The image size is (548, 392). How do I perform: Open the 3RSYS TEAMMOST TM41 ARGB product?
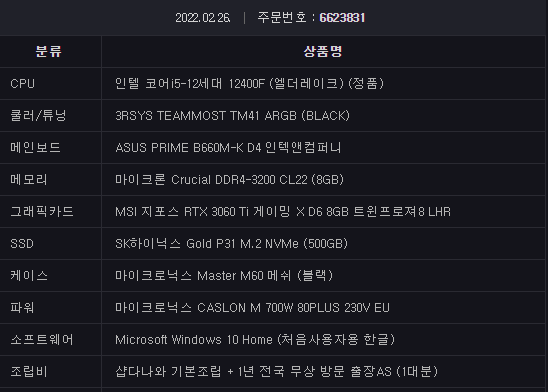[x=232, y=115]
